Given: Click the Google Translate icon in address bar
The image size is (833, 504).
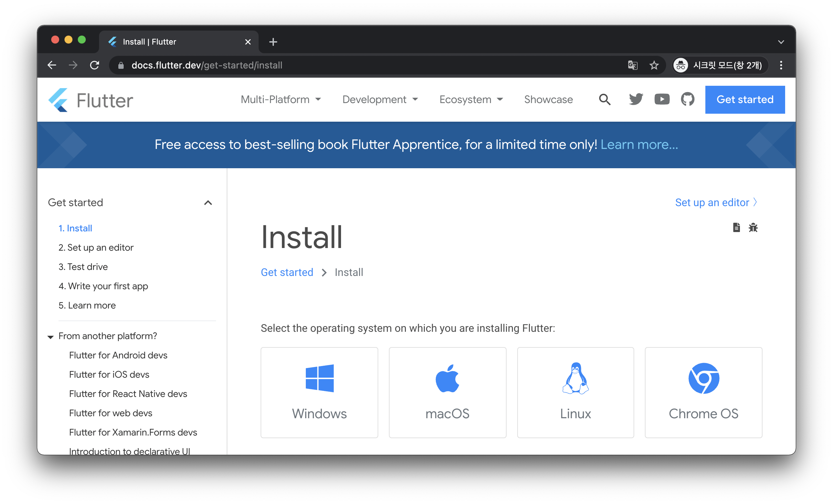Looking at the screenshot, I should coord(633,65).
